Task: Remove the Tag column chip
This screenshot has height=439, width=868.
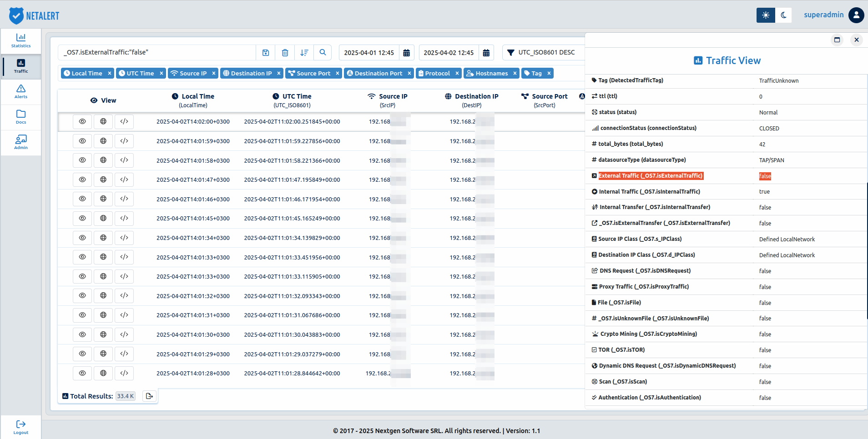Action: pos(549,73)
